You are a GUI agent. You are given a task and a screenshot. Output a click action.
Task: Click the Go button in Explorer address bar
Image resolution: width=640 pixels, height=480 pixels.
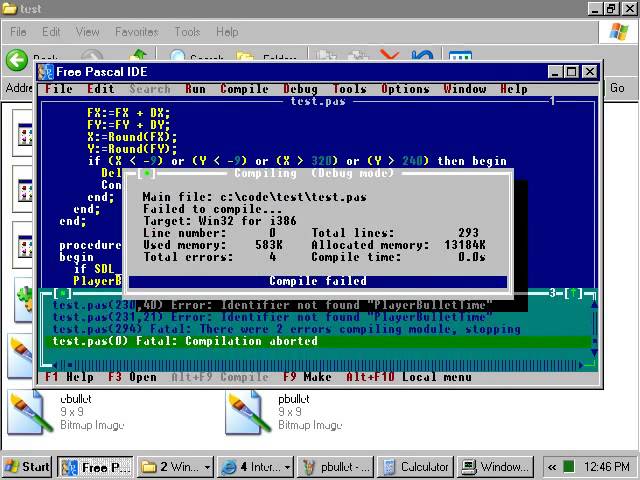pyautogui.click(x=617, y=88)
